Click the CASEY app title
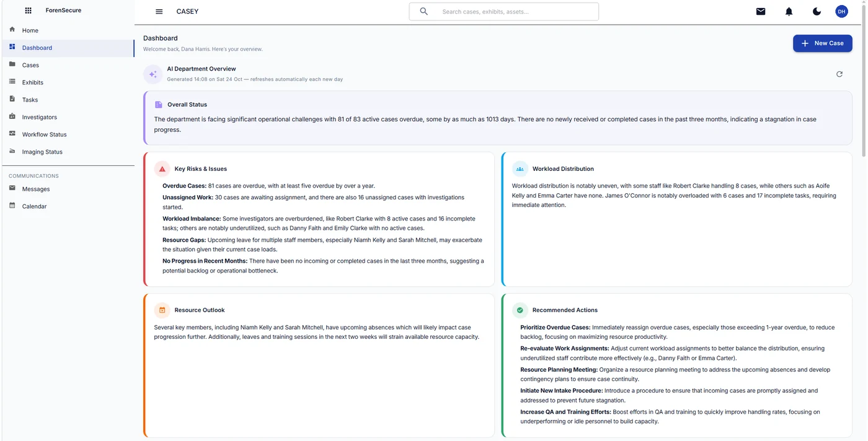Viewport: 868px width, 441px height. 187,11
